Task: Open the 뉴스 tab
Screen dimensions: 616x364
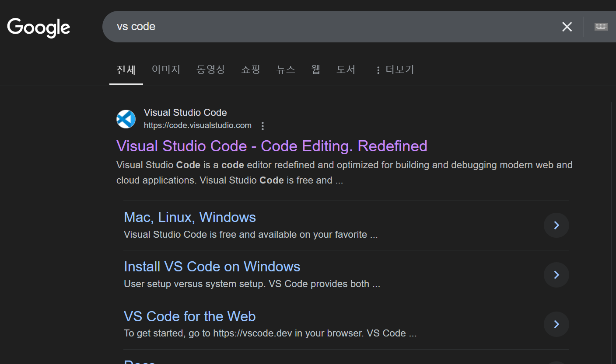Action: click(x=286, y=69)
